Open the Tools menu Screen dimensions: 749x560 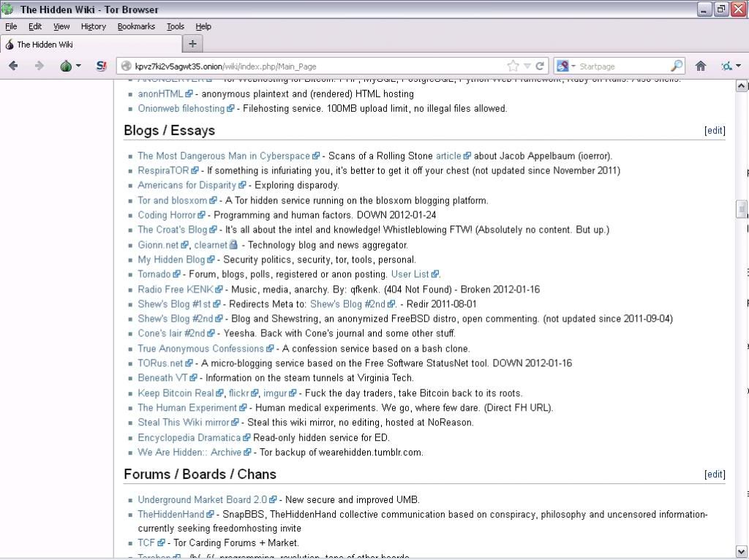point(176,26)
